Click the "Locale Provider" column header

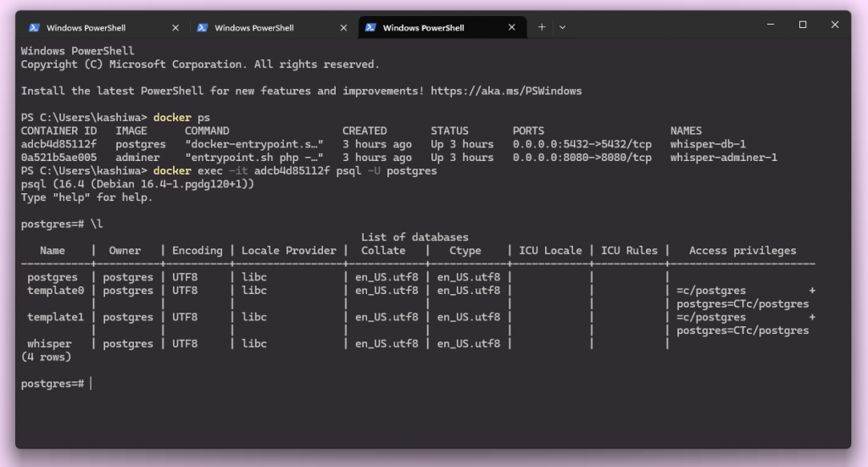288,251
